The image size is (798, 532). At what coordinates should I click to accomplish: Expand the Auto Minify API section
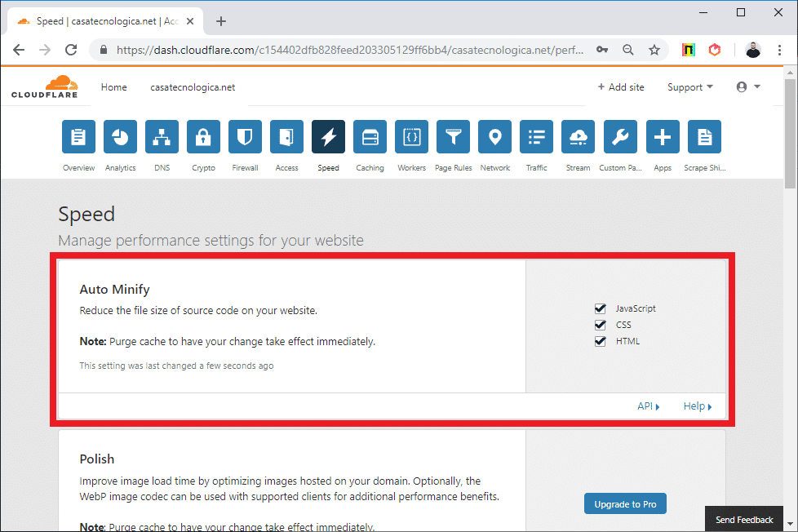click(649, 406)
